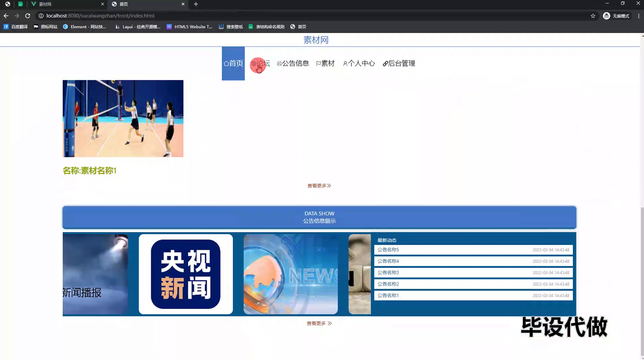Click the browser back arrow

coord(6,16)
